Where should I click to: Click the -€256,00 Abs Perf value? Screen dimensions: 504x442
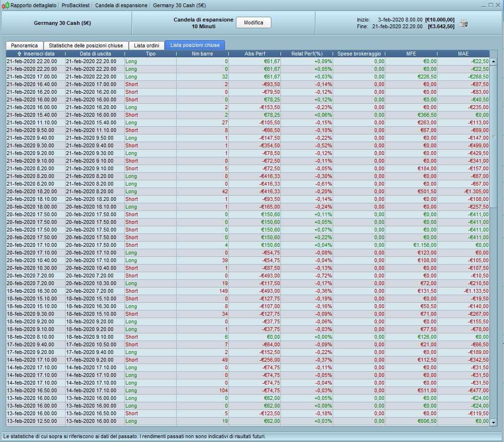click(269, 360)
